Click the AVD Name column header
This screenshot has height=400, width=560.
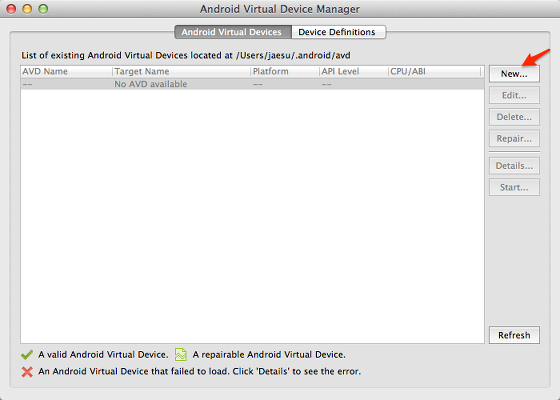66,71
